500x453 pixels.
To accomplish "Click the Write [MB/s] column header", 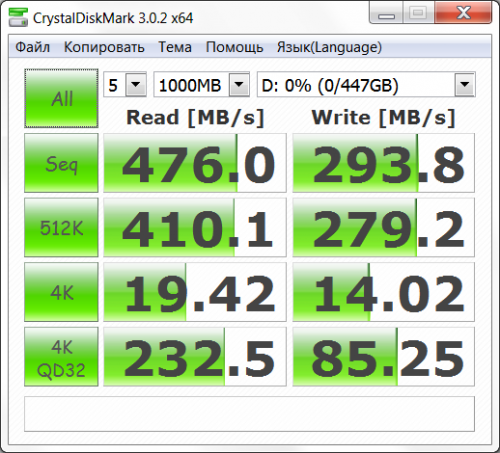I will click(383, 118).
